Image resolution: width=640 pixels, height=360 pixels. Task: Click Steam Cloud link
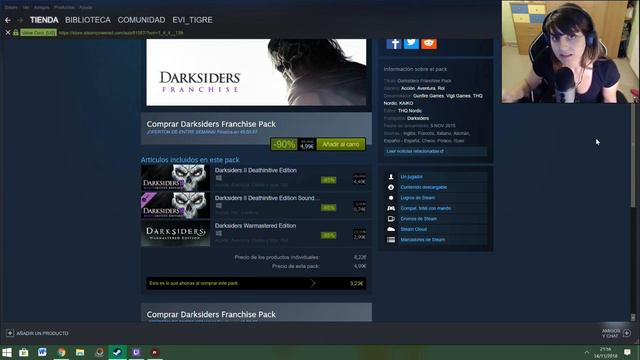click(x=413, y=229)
